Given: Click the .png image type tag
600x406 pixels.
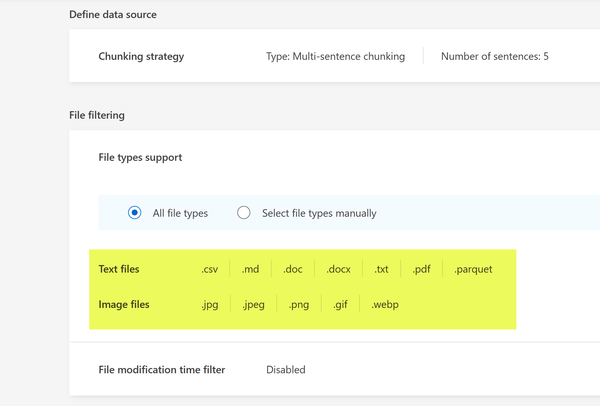Looking at the screenshot, I should [x=298, y=304].
